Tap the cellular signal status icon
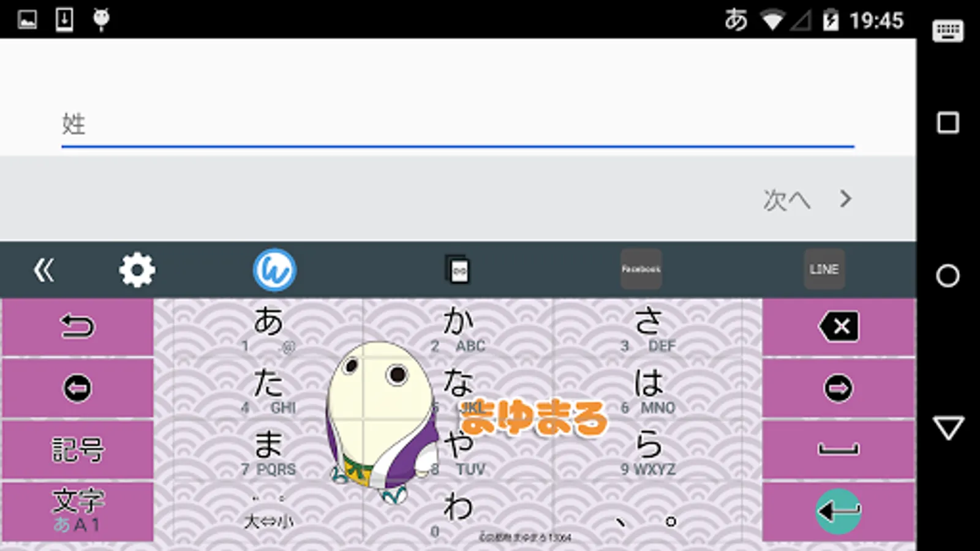The height and width of the screenshot is (551, 980). point(801,21)
